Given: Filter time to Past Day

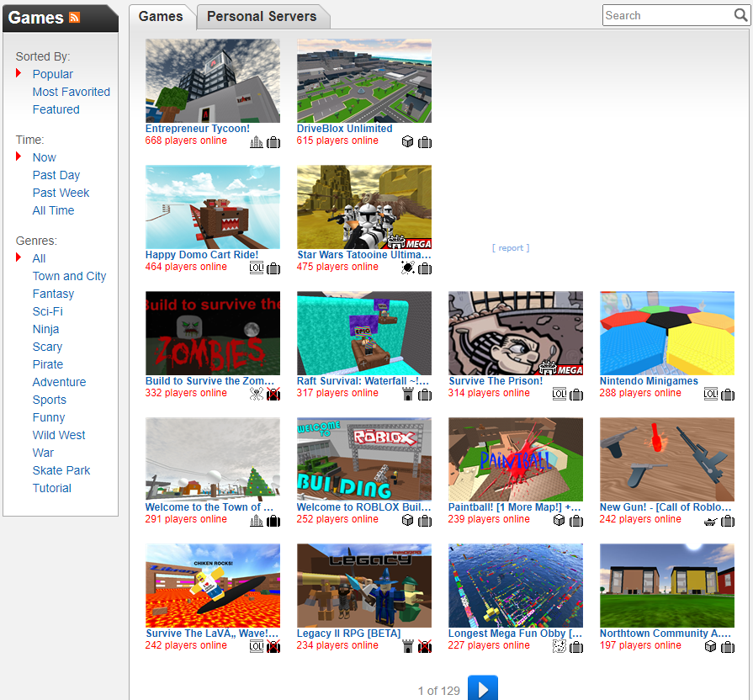Looking at the screenshot, I should tap(56, 175).
